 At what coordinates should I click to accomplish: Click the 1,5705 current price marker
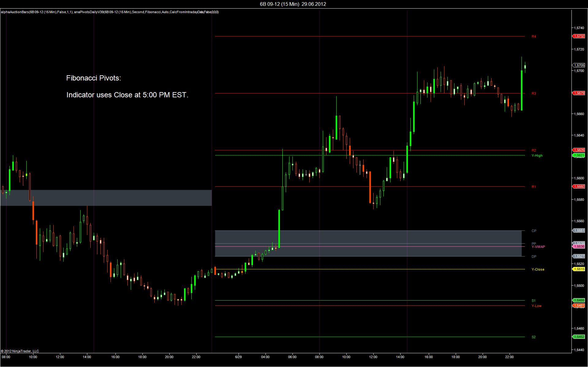click(x=579, y=65)
